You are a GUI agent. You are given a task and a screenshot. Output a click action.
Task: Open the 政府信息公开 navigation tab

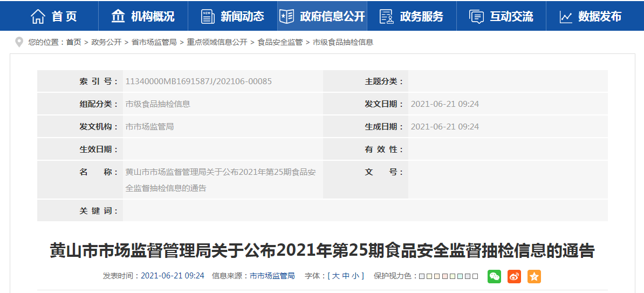(x=322, y=16)
